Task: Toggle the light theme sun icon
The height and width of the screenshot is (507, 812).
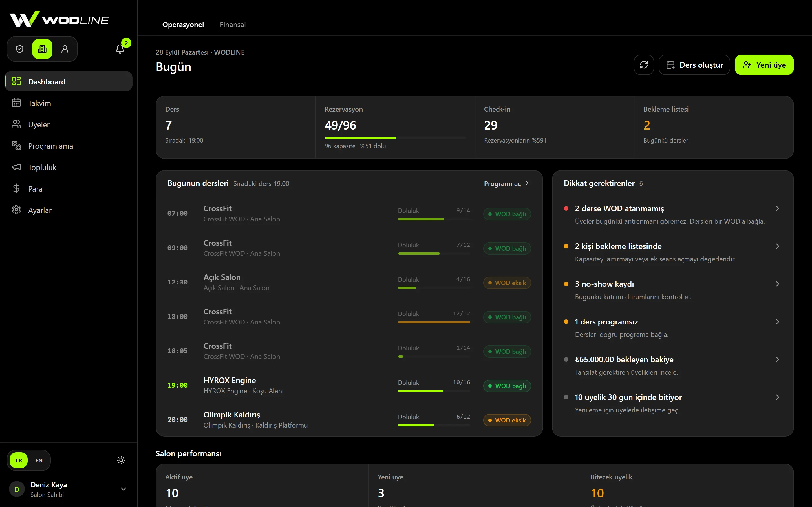Action: 121,461
